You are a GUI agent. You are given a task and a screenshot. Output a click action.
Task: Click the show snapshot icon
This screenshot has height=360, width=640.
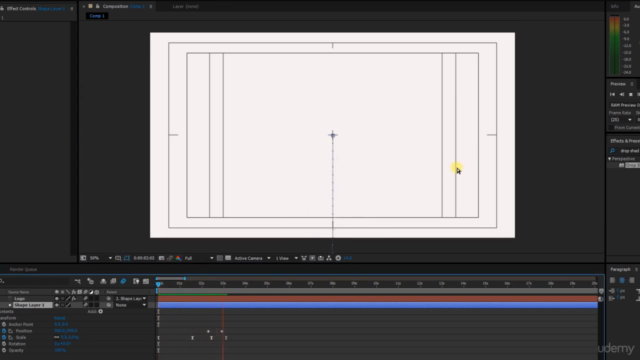tap(170, 258)
